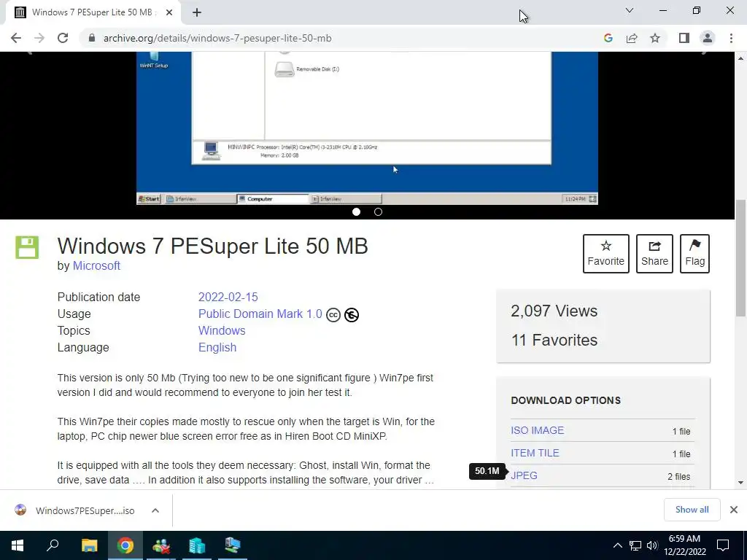Favorite this item

[606, 253]
